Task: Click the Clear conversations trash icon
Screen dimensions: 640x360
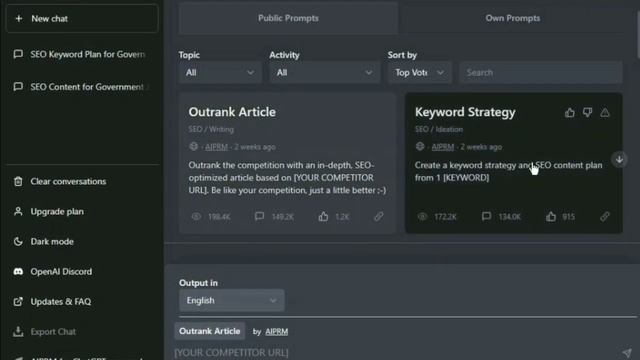Action: [18, 181]
